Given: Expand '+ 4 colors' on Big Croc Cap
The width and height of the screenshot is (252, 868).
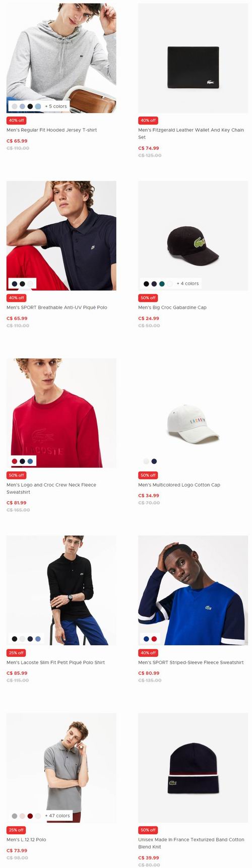Looking at the screenshot, I should point(187,284).
